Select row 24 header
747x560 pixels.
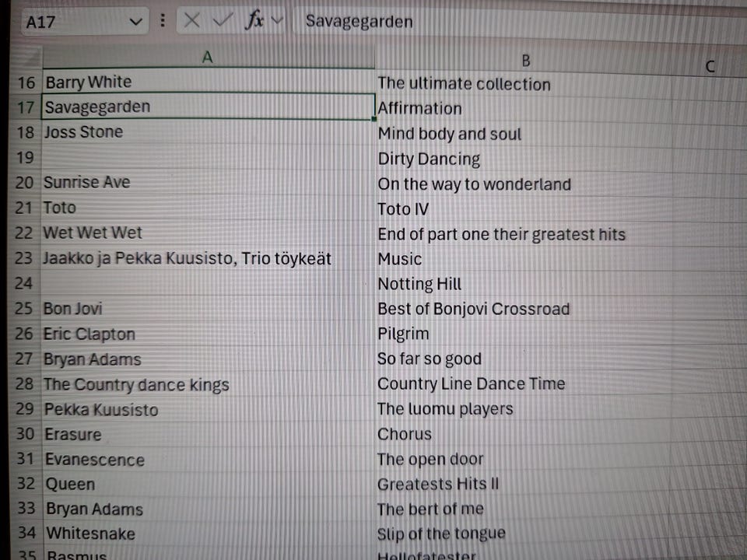[x=24, y=283]
